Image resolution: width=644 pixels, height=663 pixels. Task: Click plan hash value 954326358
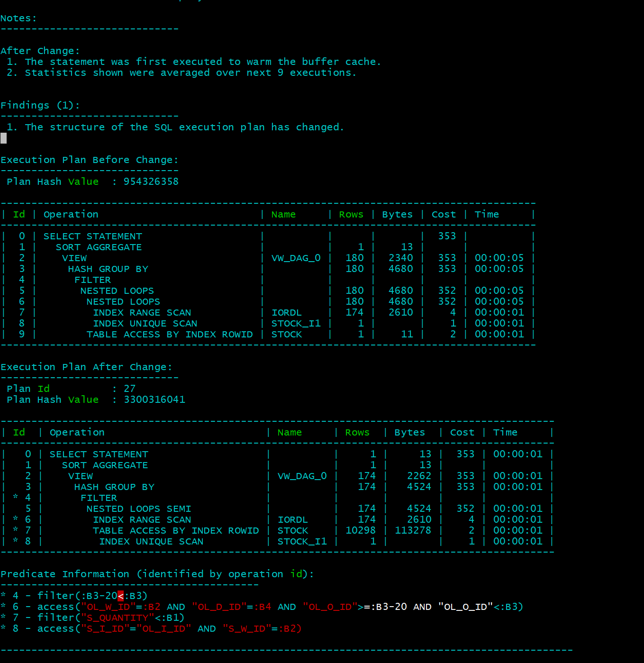click(x=151, y=182)
